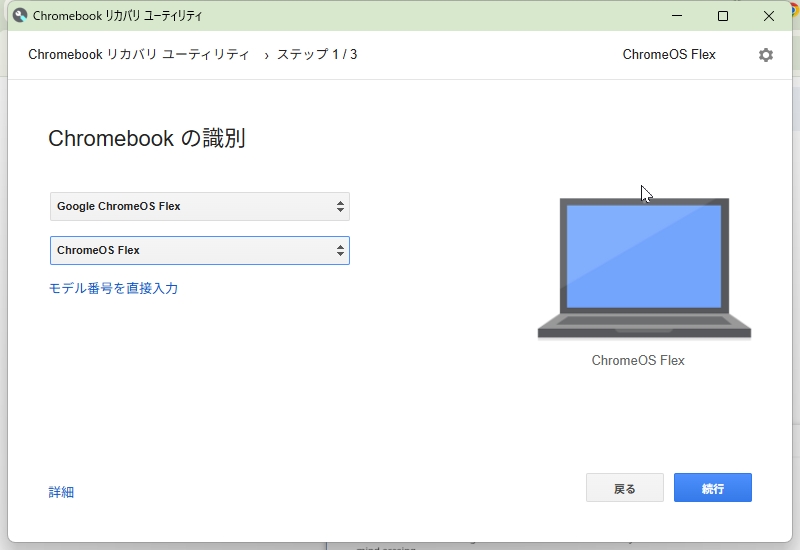Image resolution: width=800 pixels, height=550 pixels.
Task: Click the blue 続行 button
Action: click(x=712, y=488)
